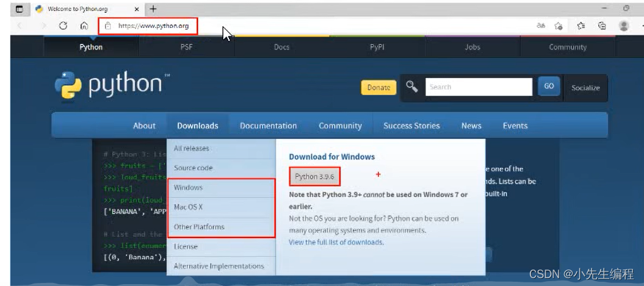The image size is (644, 286).
Task: Click the Donate button
Action: (x=378, y=87)
